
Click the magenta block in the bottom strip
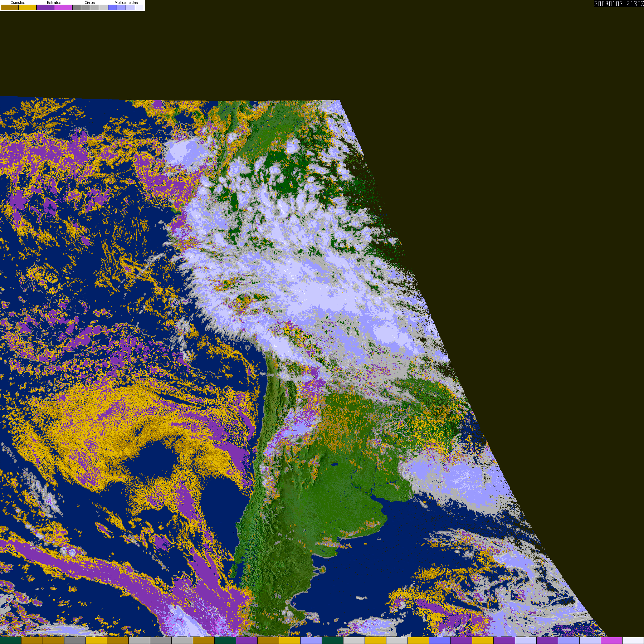(x=611, y=640)
